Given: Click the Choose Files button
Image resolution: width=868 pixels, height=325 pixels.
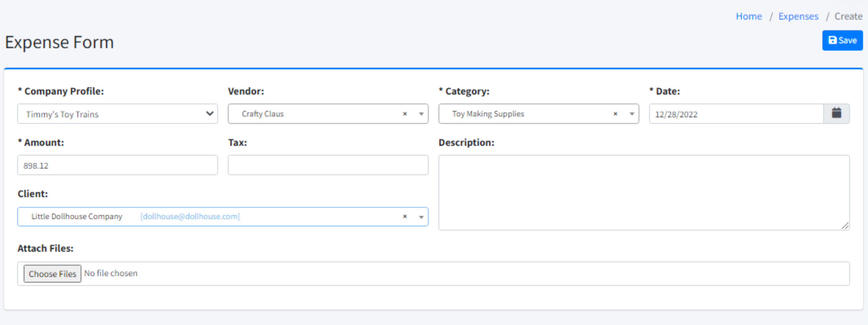Looking at the screenshot, I should tap(52, 274).
